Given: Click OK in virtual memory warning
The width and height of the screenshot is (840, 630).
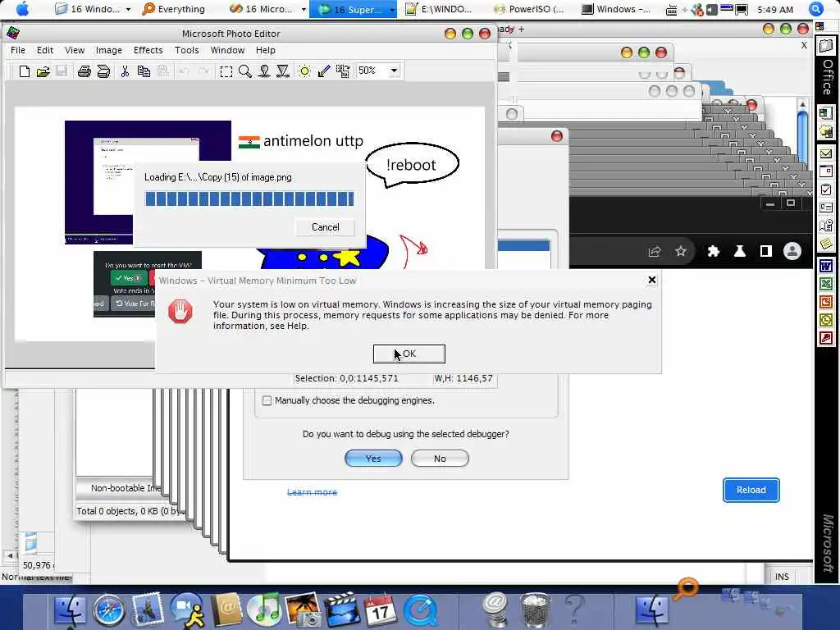Looking at the screenshot, I should click(x=409, y=354).
